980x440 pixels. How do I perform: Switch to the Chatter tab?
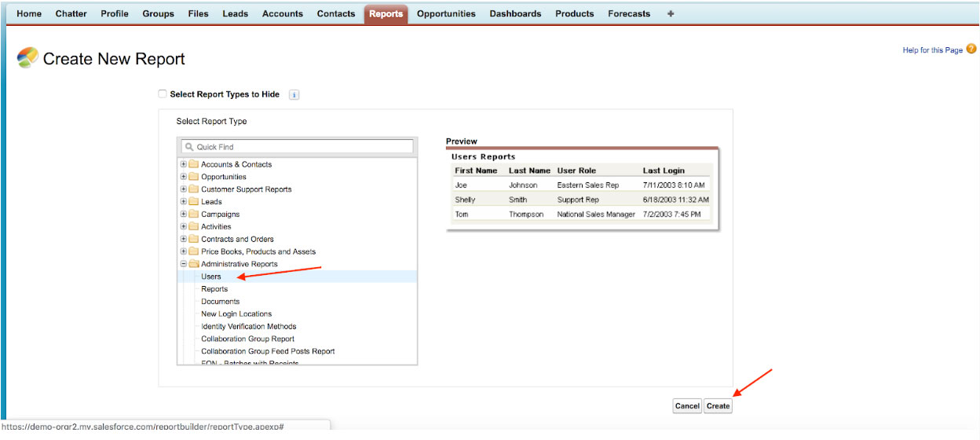point(71,13)
